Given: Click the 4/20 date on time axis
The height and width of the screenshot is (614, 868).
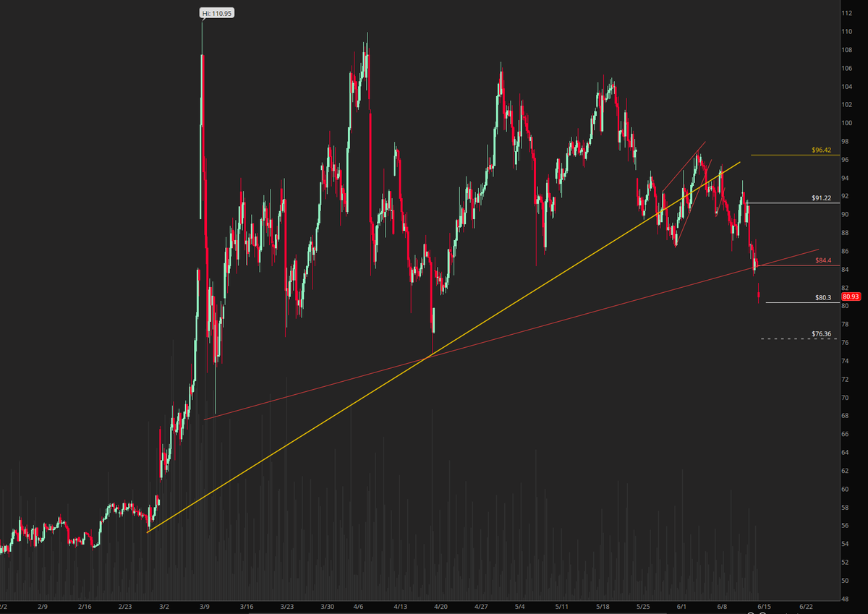Looking at the screenshot, I should tap(440, 608).
